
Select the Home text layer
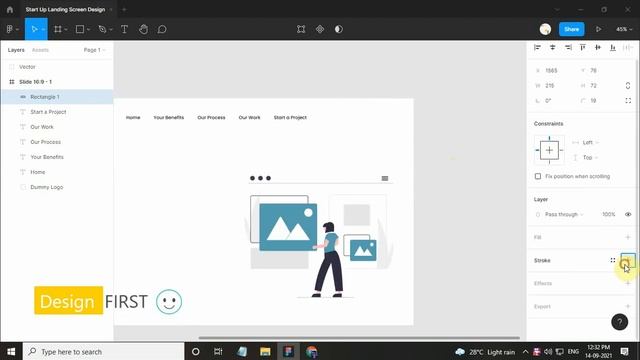pos(57,172)
